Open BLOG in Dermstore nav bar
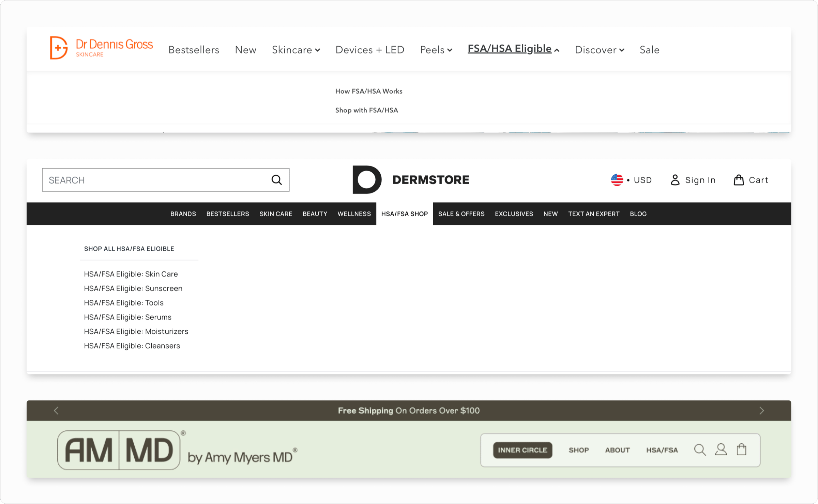 (x=638, y=214)
